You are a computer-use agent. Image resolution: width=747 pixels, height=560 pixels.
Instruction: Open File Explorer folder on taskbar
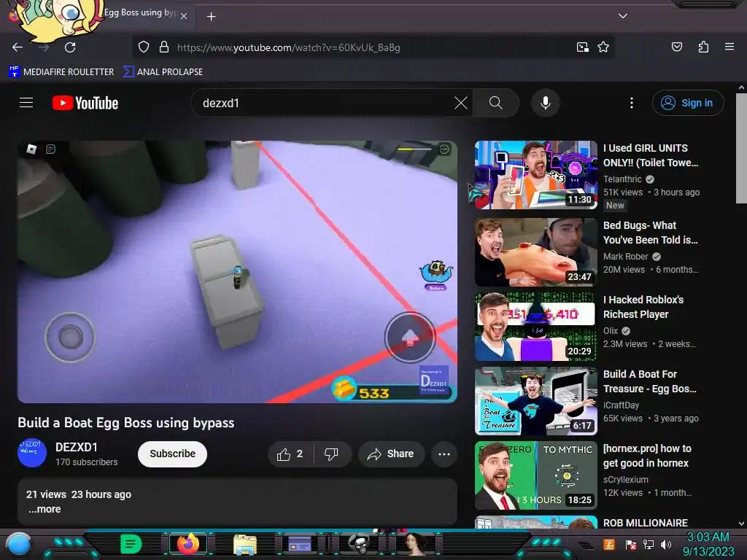[245, 544]
